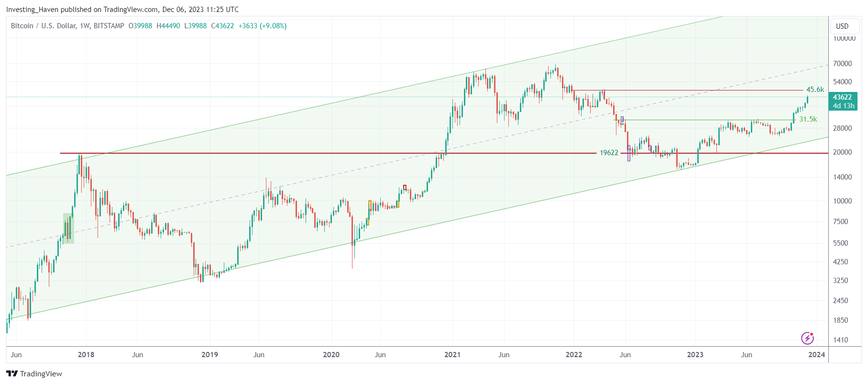Click the 2021 label on time axis
Viewport: 868px width, 384px height.
pos(452,355)
